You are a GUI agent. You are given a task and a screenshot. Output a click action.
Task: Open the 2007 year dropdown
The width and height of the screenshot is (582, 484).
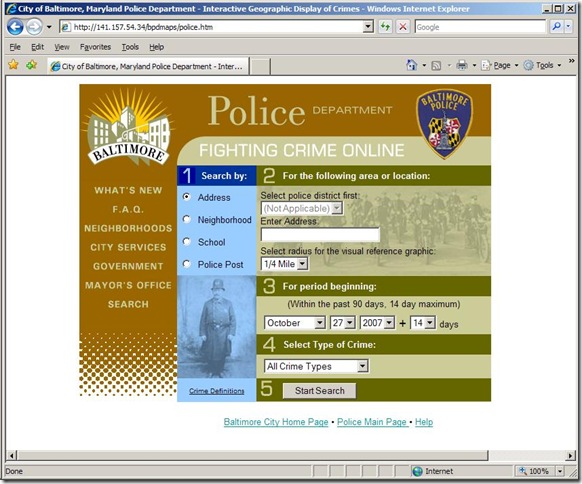tap(377, 323)
